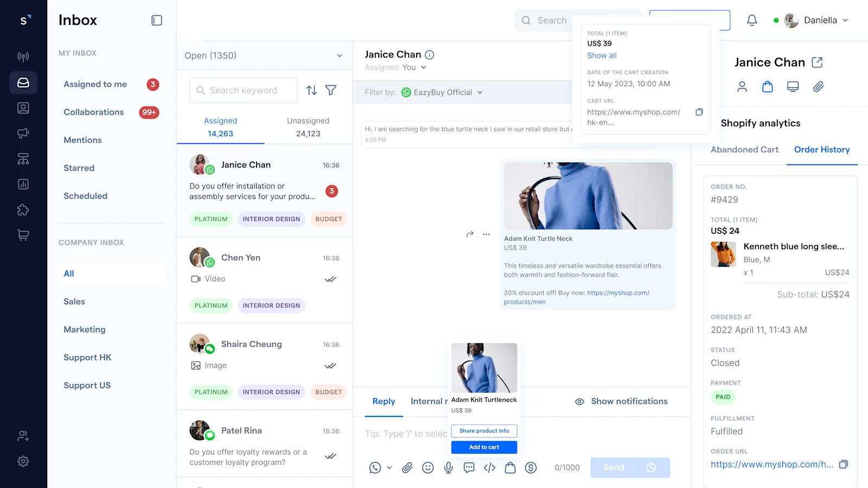Screen dimensions: 868x488
Task: Click the code snippet icon in the reply toolbar
Action: coord(489,467)
